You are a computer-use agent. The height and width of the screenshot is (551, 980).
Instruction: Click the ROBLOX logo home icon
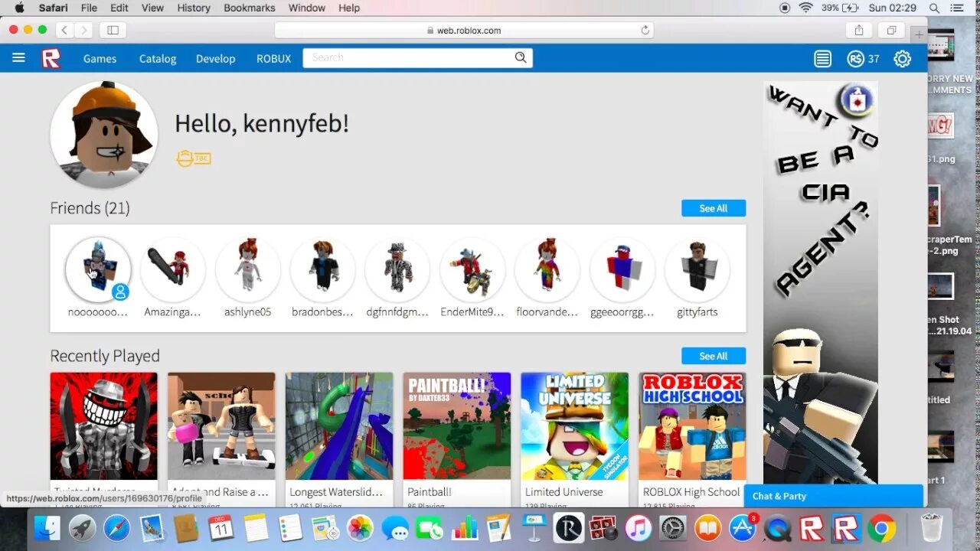tap(51, 58)
